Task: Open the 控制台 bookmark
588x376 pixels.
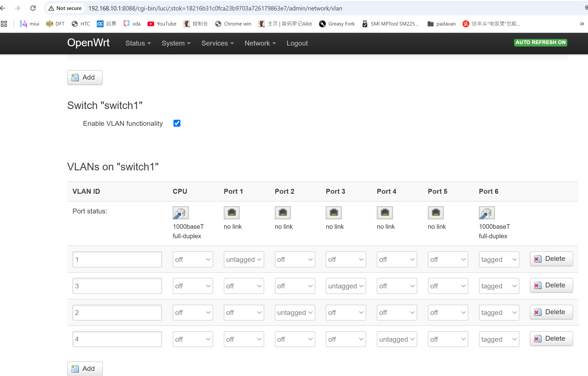Action: tap(196, 24)
